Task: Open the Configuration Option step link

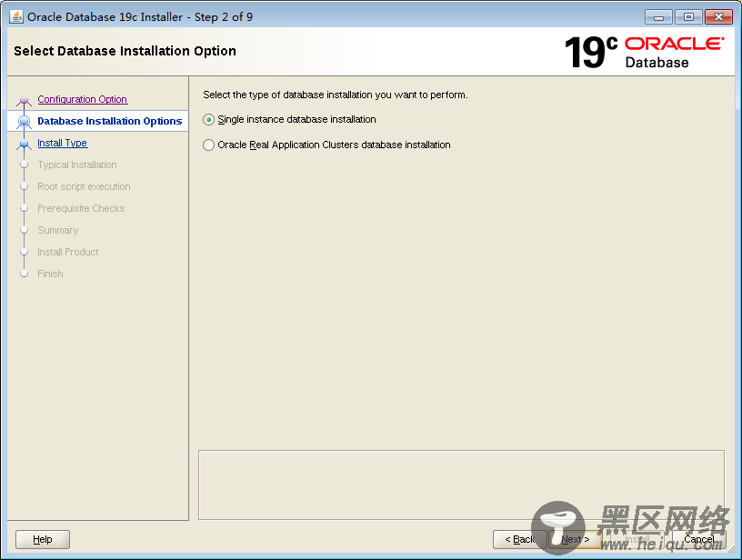Action: click(83, 99)
